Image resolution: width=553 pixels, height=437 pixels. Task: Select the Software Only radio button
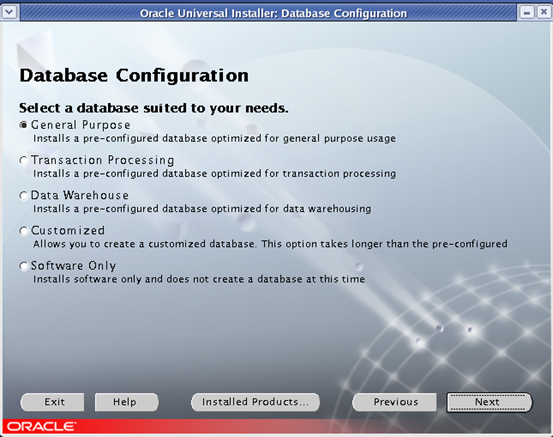24,266
